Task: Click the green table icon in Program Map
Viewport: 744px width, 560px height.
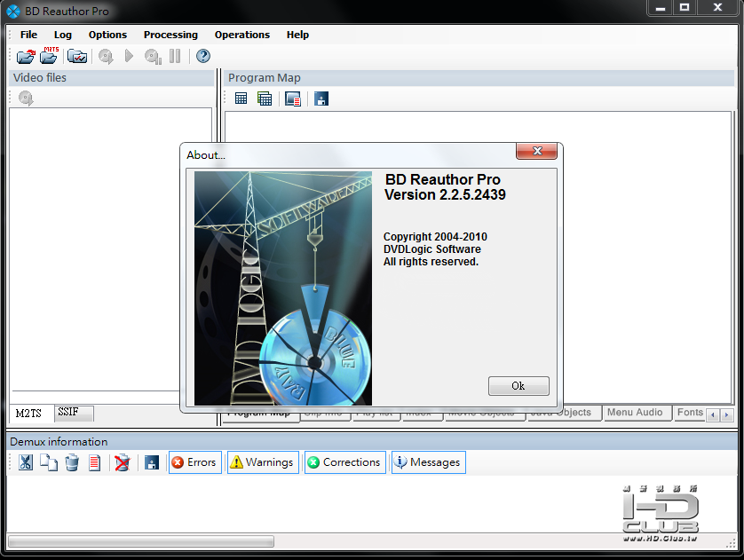Action: click(265, 99)
